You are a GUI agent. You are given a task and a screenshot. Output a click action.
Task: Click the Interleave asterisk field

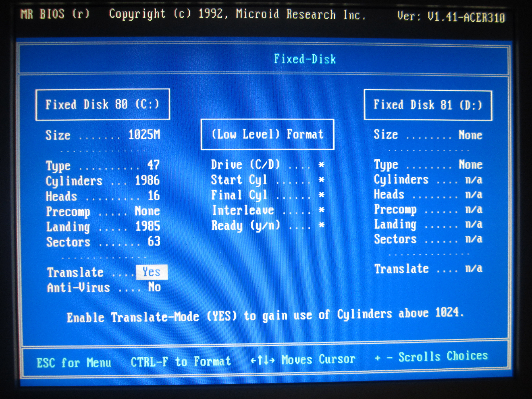coord(321,210)
